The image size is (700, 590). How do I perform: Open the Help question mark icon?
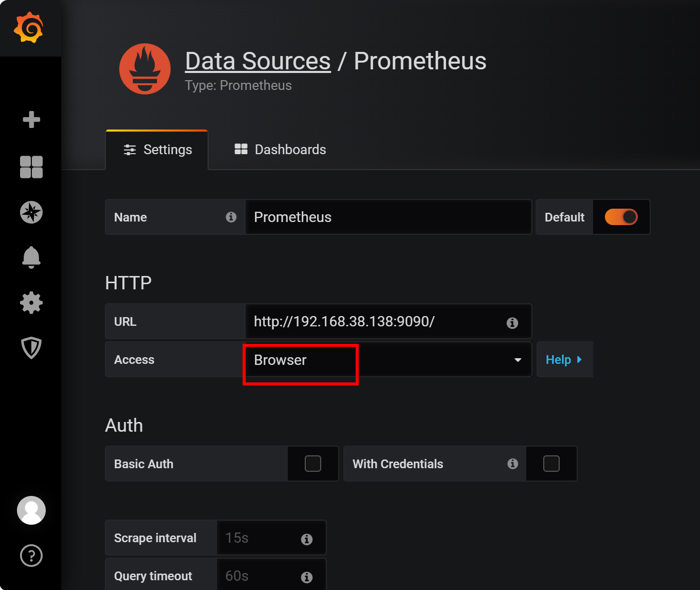click(x=31, y=556)
